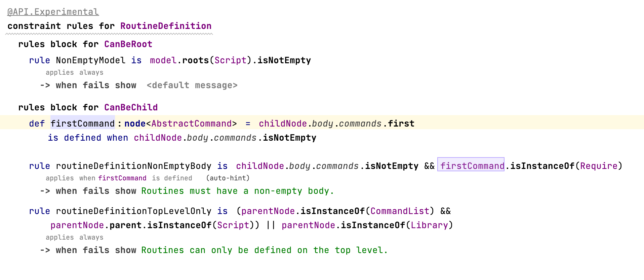Click Script inside the model.roots call
The width and height of the screenshot is (644, 280).
230,60
